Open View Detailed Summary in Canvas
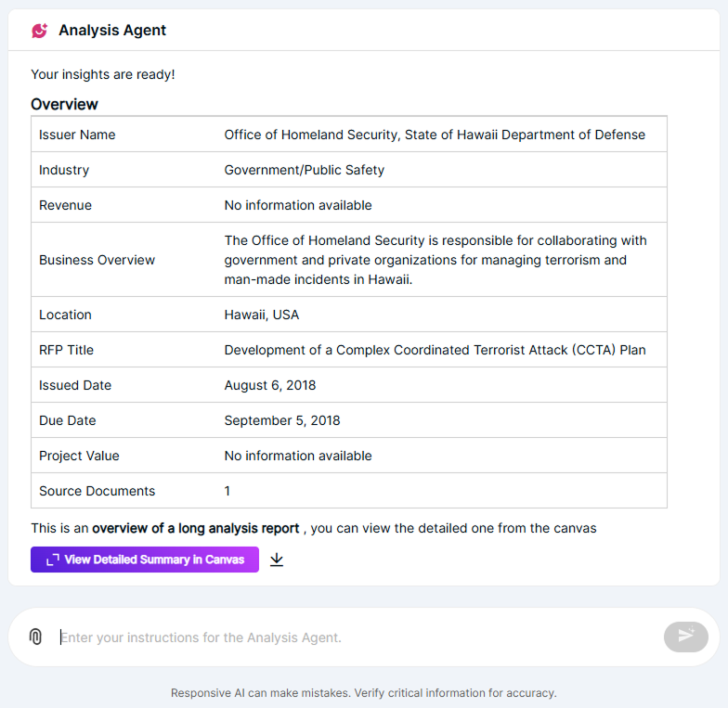Image resolution: width=728 pixels, height=708 pixels. point(145,560)
